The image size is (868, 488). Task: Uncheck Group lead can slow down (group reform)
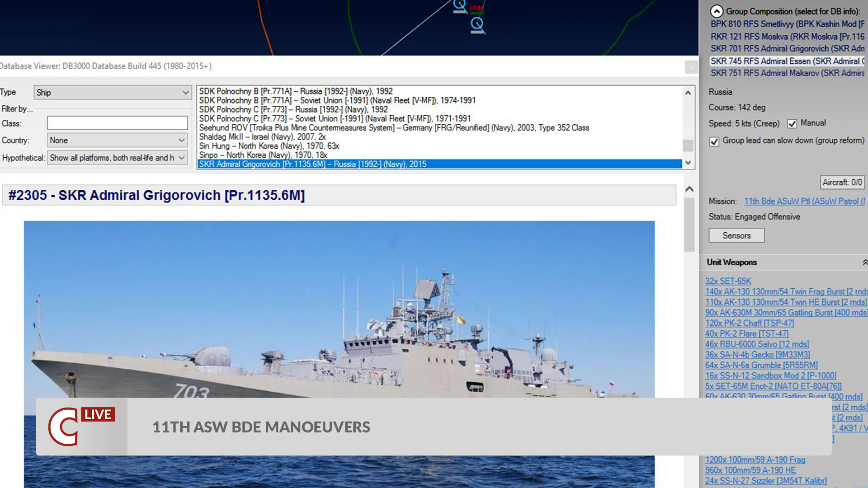click(x=714, y=142)
